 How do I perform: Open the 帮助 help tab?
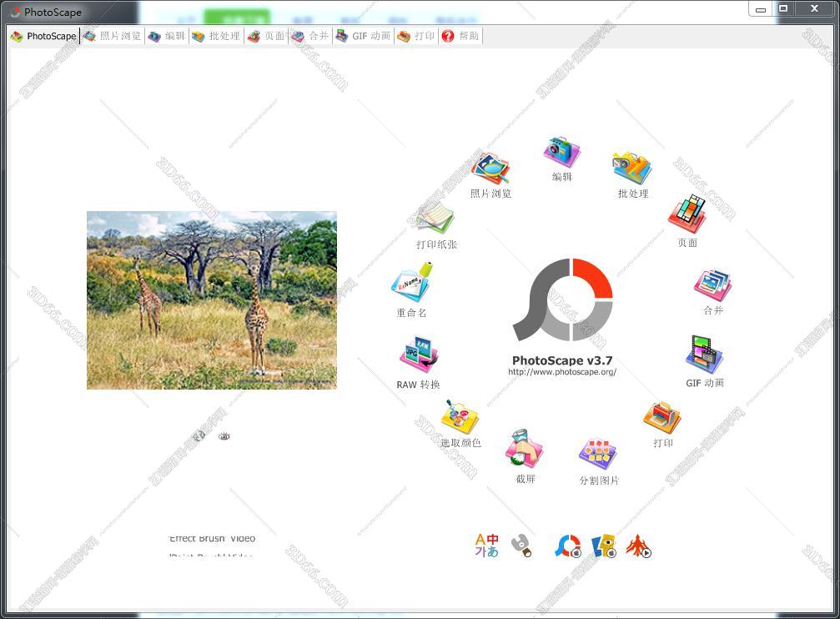(460, 36)
